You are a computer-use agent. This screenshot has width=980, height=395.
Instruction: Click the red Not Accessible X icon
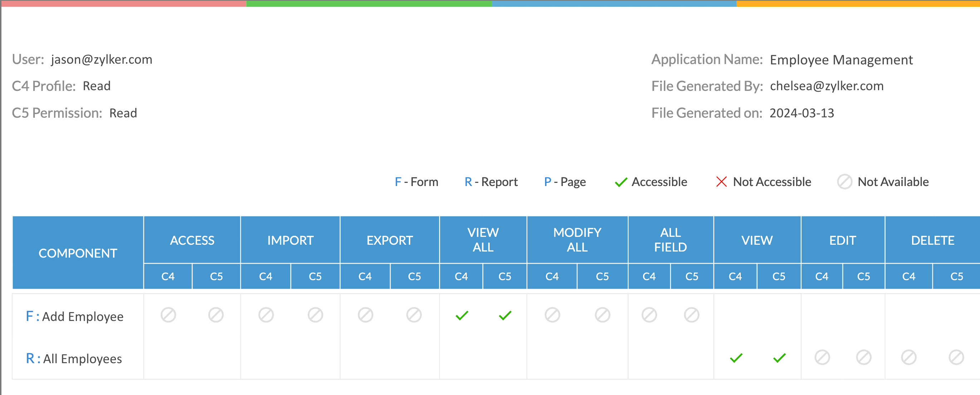click(721, 182)
